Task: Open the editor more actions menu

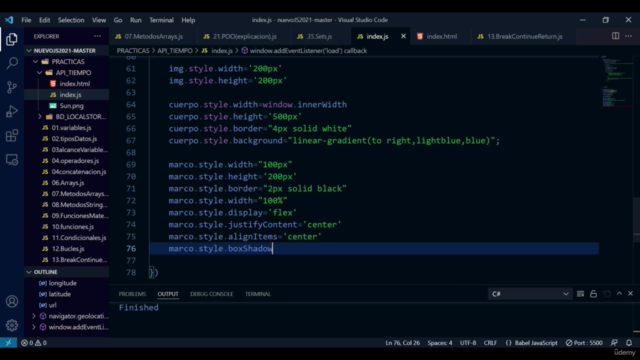Action: coord(629,36)
